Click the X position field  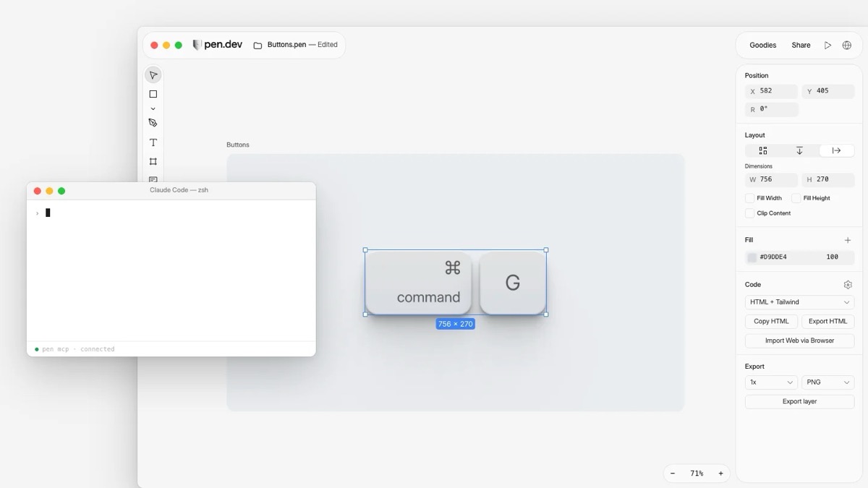(x=771, y=91)
